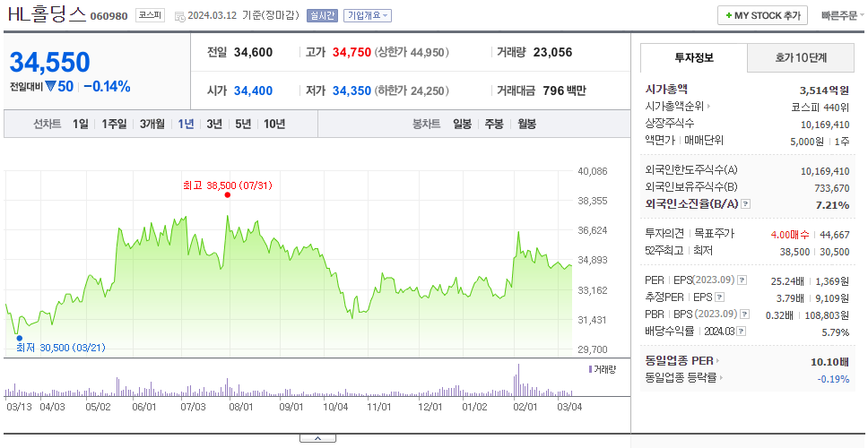
Task: Click the target price 44,667
Action: pyautogui.click(x=835, y=235)
